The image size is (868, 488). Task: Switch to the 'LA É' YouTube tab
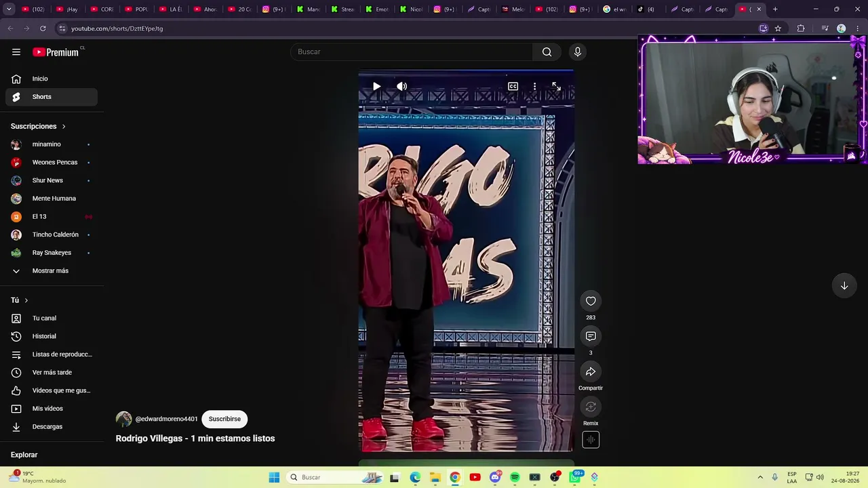pyautogui.click(x=171, y=9)
